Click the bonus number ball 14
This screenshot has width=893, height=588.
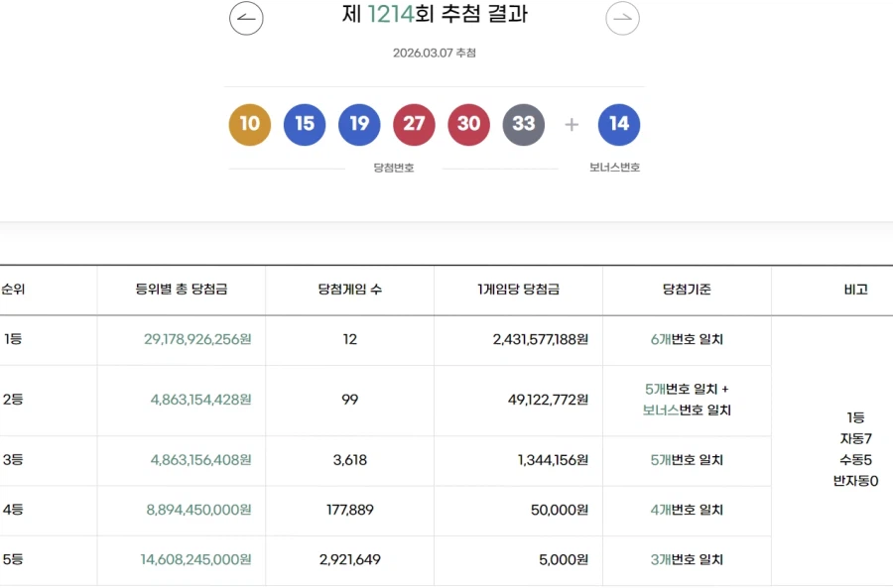click(618, 124)
